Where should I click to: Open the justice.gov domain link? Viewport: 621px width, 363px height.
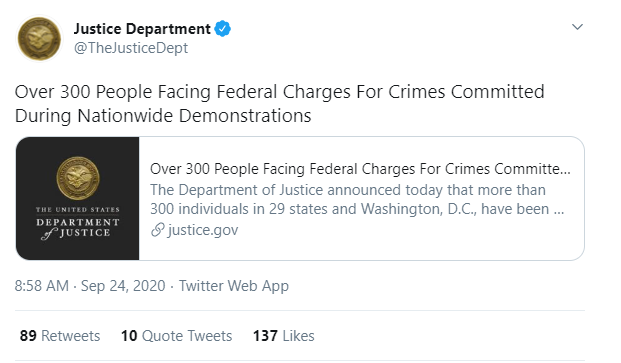pyautogui.click(x=203, y=230)
